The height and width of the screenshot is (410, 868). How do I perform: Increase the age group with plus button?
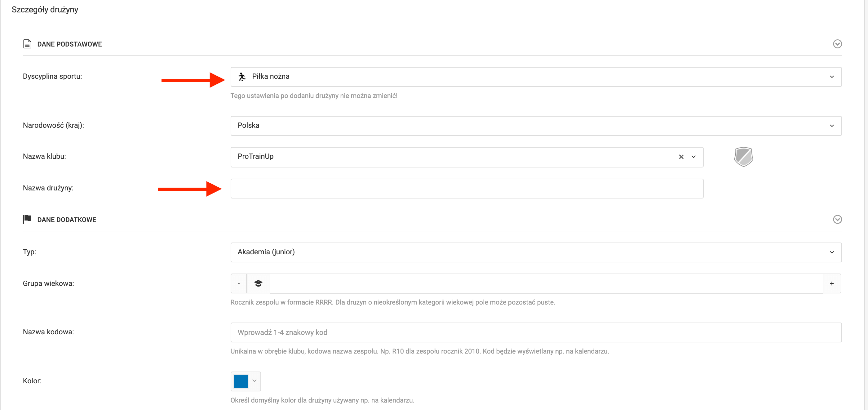click(832, 283)
